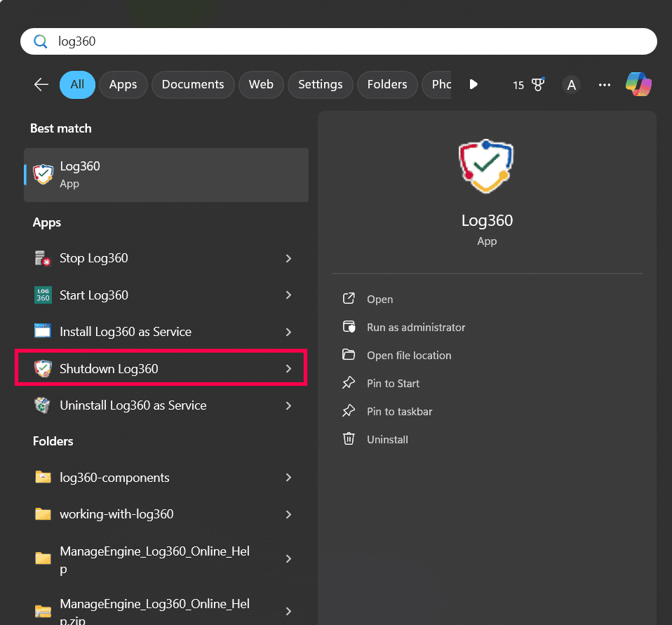Expand log360-components folder chevron
672x625 pixels.
point(288,478)
